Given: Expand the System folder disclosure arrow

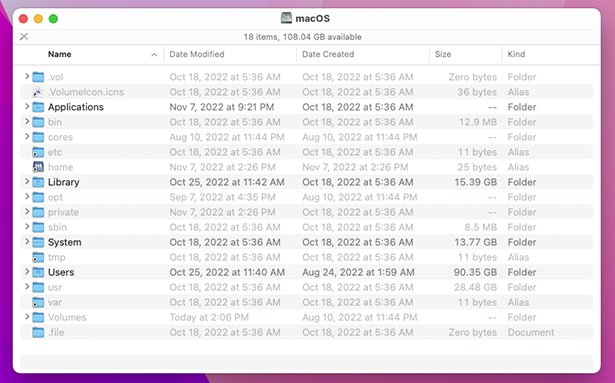Looking at the screenshot, I should 27,241.
